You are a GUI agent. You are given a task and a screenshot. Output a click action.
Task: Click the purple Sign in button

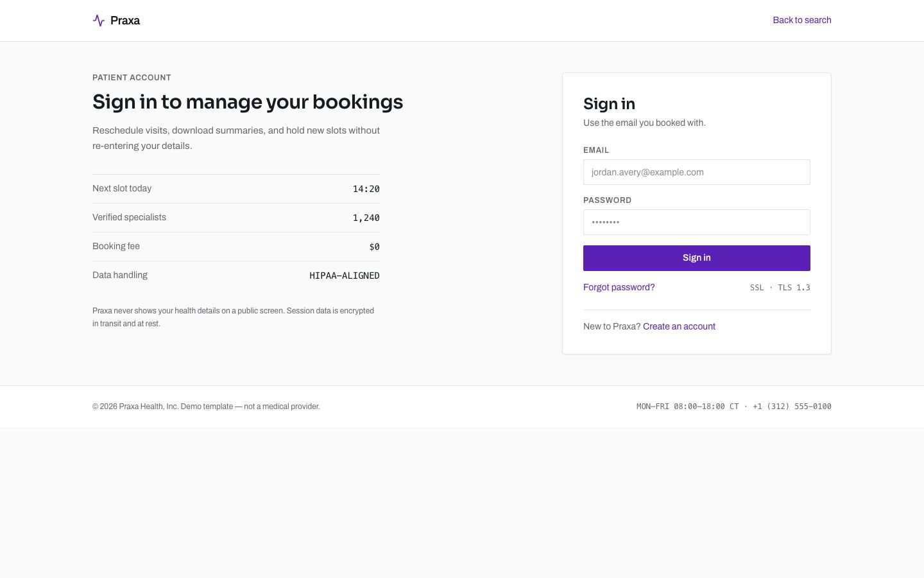pyautogui.click(x=697, y=258)
